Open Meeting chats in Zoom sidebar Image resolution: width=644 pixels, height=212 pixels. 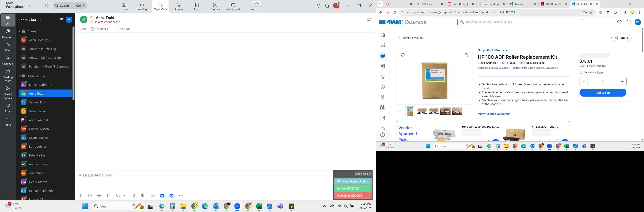8,76
